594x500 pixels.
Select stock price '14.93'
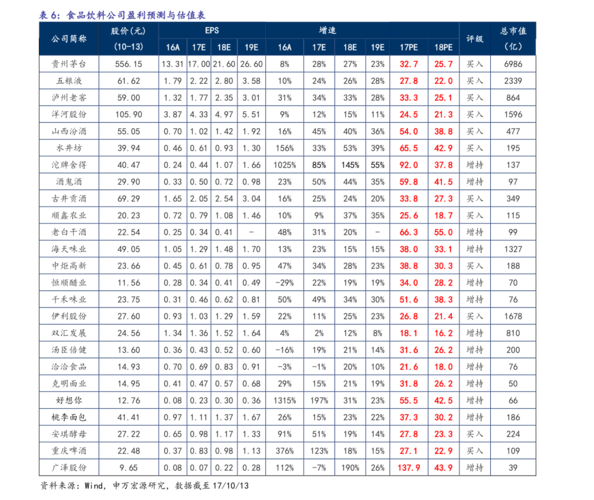(x=128, y=367)
